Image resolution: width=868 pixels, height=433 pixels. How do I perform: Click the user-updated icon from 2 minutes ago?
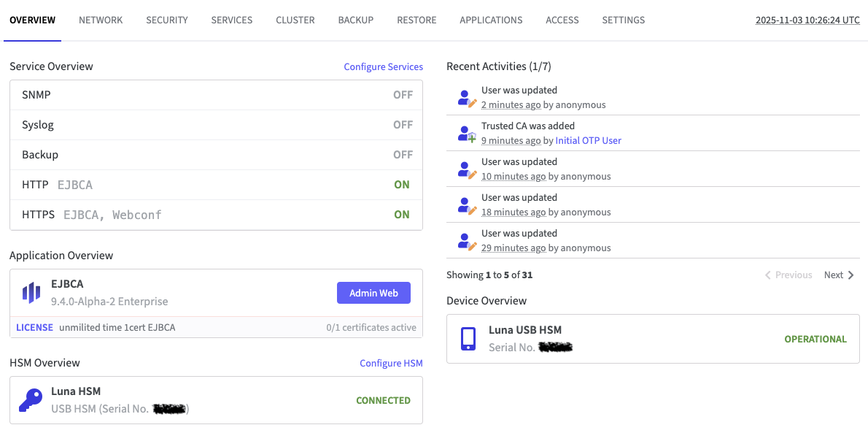[x=466, y=98]
